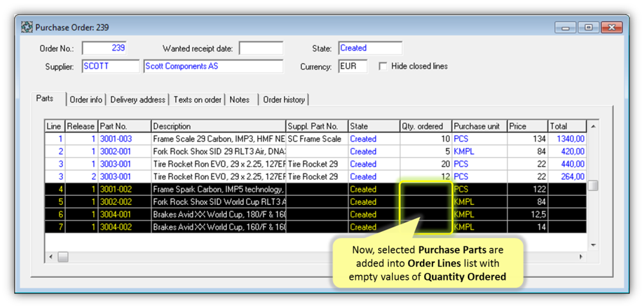Click SC Frame Scale supplier part cell

[317, 139]
